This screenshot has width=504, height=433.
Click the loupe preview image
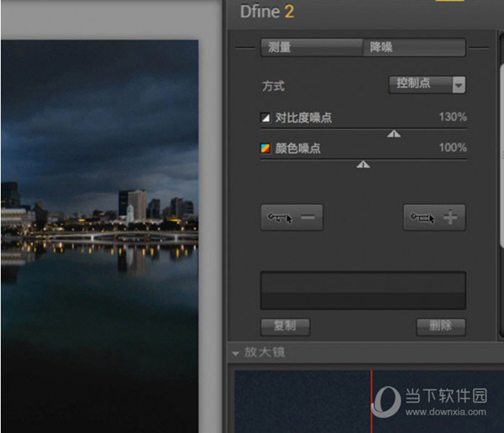point(369,401)
